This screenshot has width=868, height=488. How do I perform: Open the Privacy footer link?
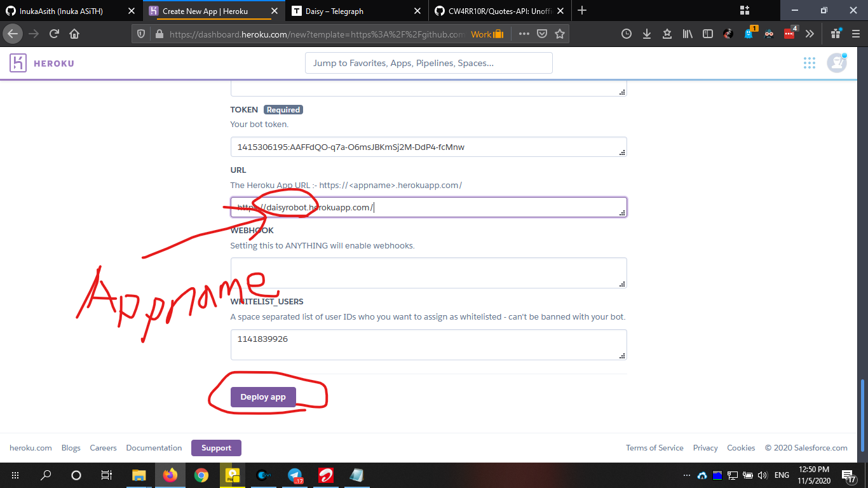[x=705, y=448]
